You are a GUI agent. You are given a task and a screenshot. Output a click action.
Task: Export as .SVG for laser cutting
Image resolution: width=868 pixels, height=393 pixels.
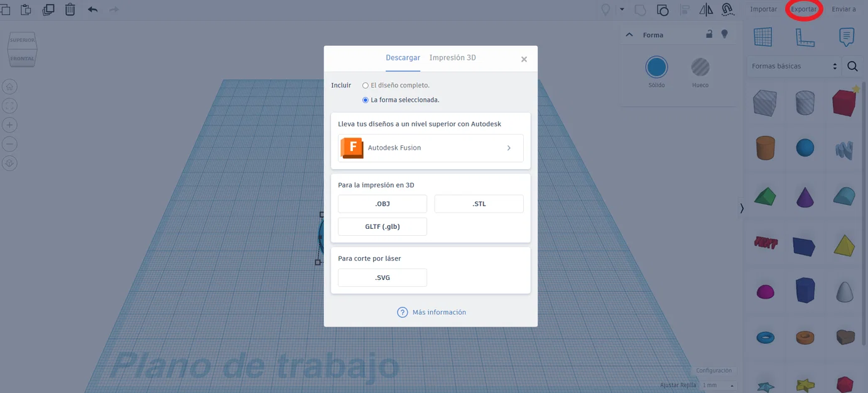point(382,277)
